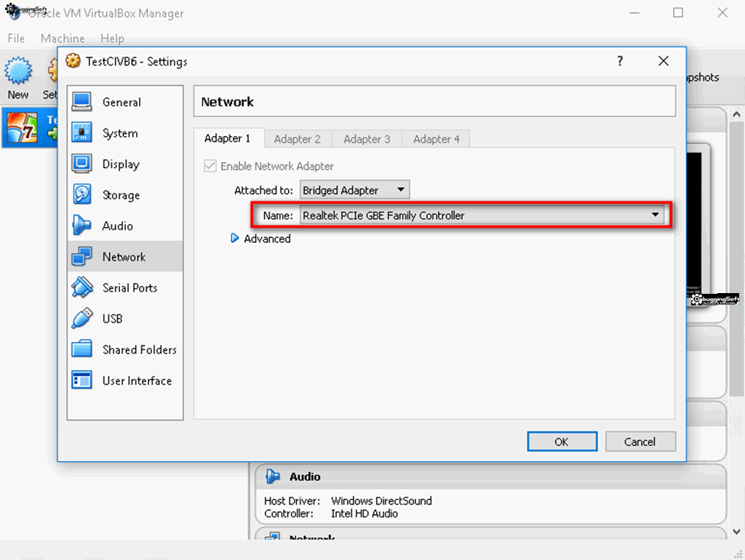The width and height of the screenshot is (745, 560).
Task: Click the Cancel button
Action: point(640,441)
